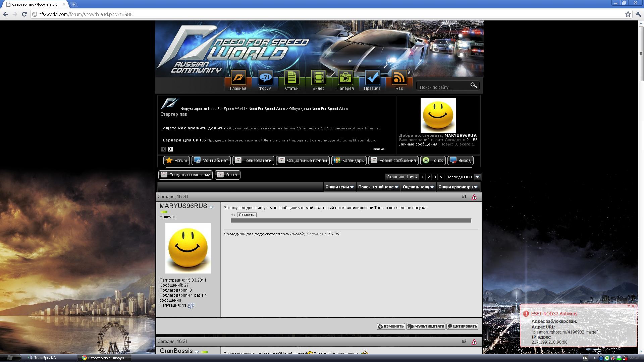Open the 'Сервера Для Cs 1.6' ad link
The image size is (644, 362).
[x=184, y=140]
